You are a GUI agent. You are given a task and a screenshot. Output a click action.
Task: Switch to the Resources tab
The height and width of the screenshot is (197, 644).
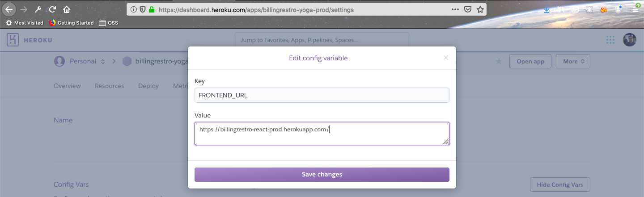(109, 86)
